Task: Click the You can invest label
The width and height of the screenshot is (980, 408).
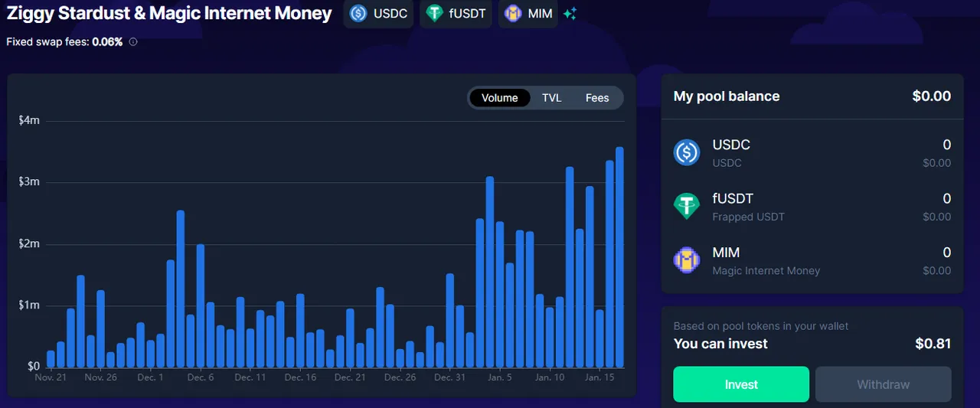Action: click(x=720, y=344)
